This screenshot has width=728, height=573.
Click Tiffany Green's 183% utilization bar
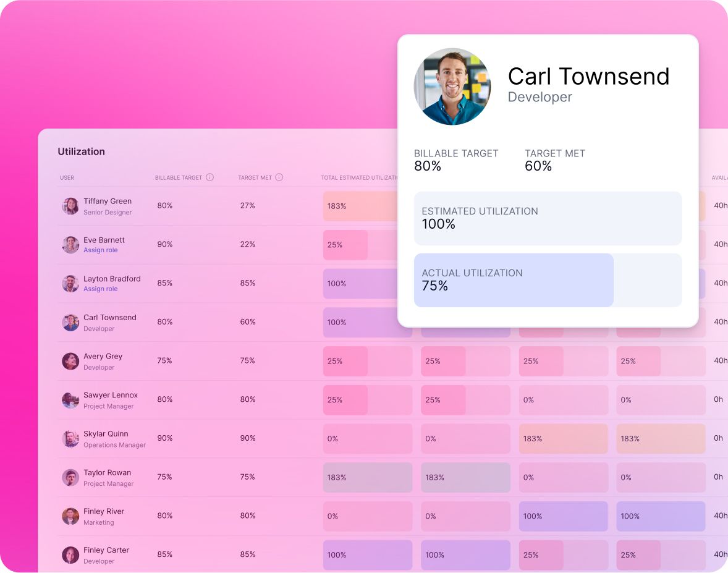pos(360,206)
